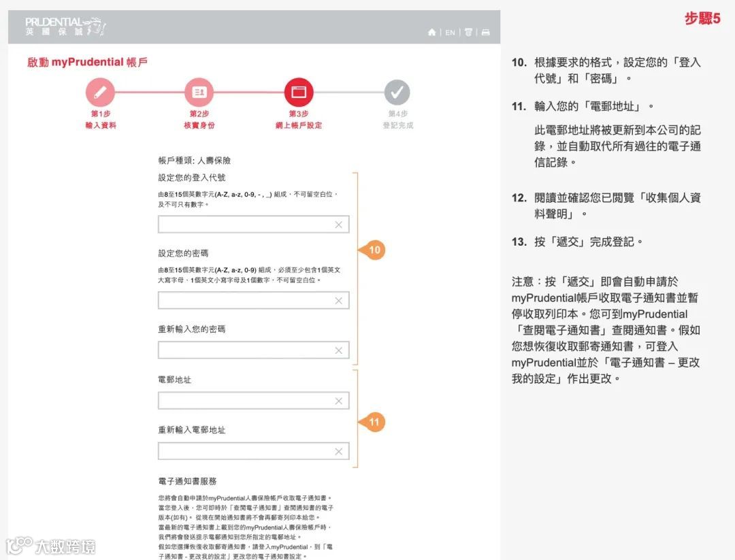Switch language with the EN link

tap(450, 33)
